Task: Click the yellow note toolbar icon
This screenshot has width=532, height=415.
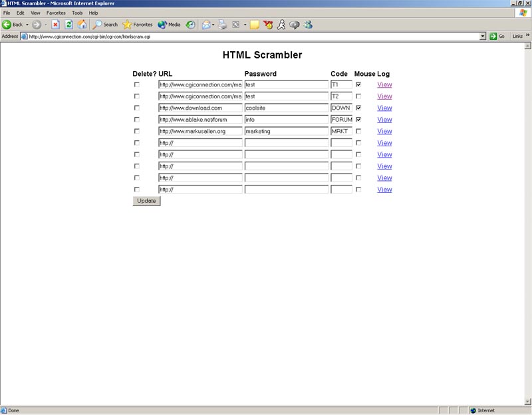Action: (x=255, y=25)
